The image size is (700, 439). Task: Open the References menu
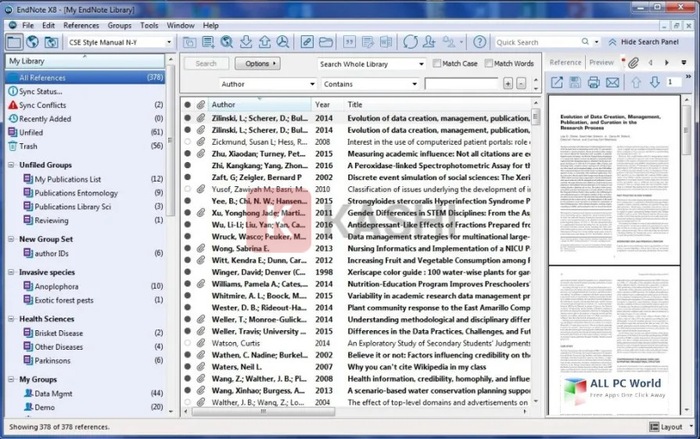tap(81, 25)
